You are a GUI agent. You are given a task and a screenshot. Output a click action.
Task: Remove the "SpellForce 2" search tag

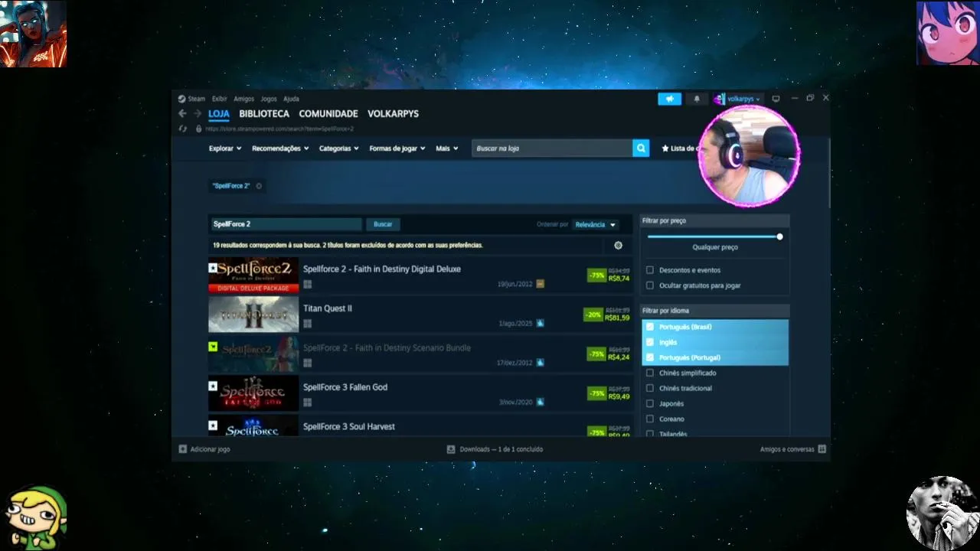[259, 186]
